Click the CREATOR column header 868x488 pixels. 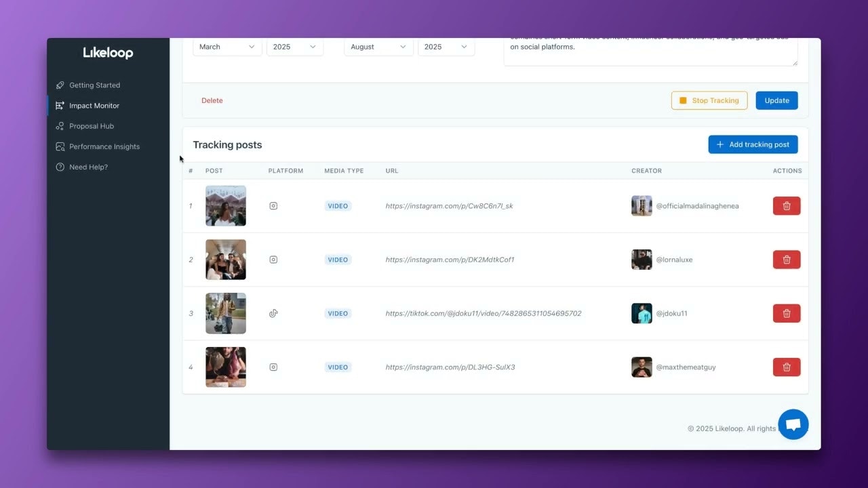coord(646,171)
